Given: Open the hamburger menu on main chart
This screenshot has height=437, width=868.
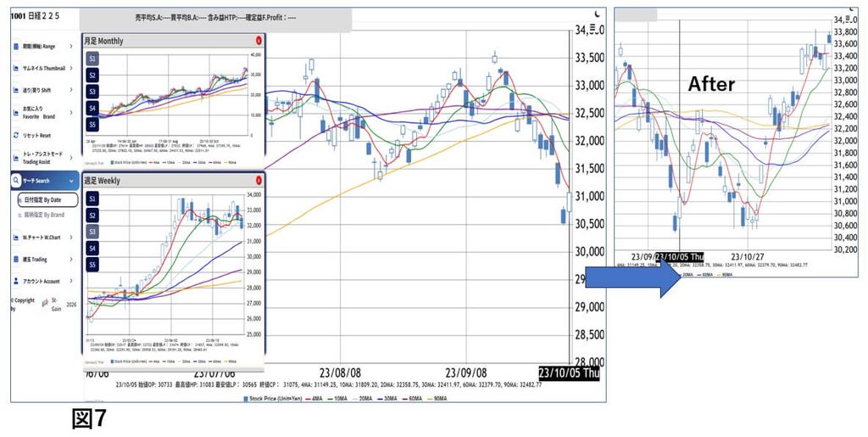Looking at the screenshot, I should click(x=593, y=28).
